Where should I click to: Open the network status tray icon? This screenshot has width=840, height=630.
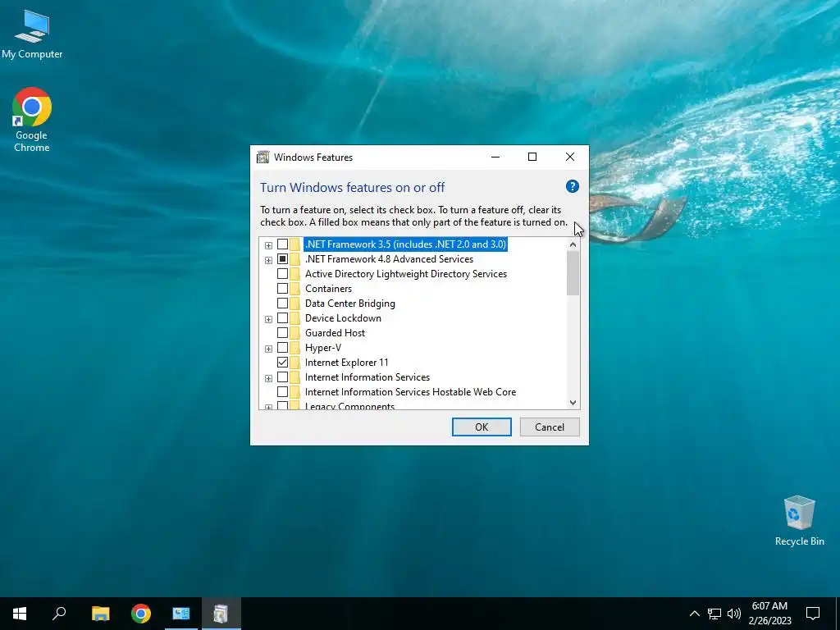pyautogui.click(x=714, y=614)
